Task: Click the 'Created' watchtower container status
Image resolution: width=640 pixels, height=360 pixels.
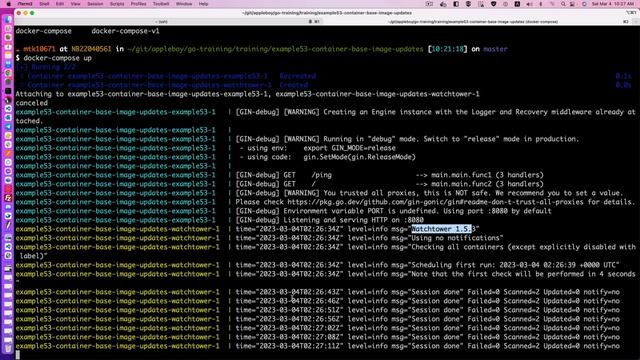Action: [x=293, y=85]
